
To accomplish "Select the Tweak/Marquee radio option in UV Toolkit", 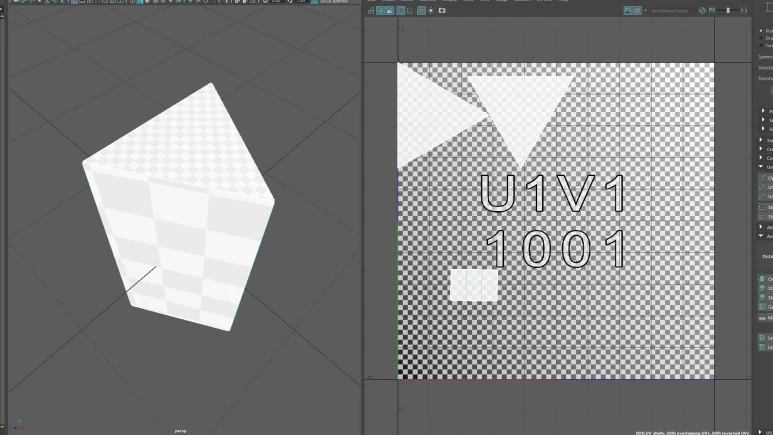I will (761, 45).
